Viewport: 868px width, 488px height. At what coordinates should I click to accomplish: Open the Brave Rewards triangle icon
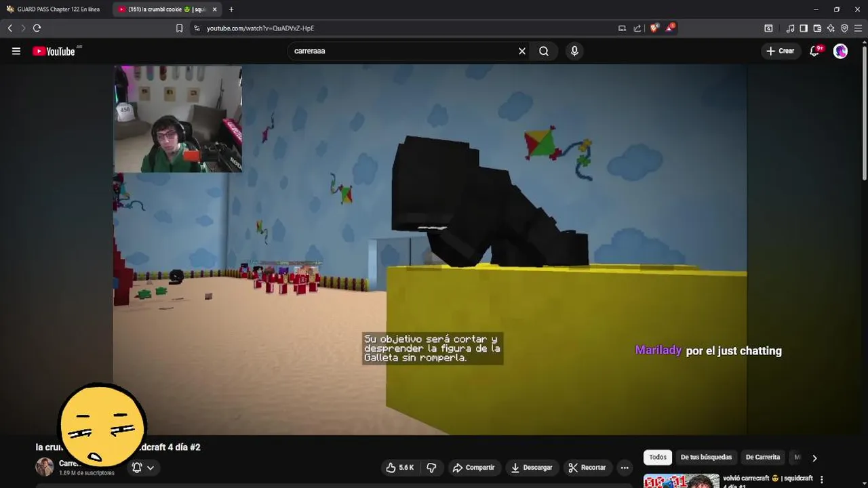669,28
